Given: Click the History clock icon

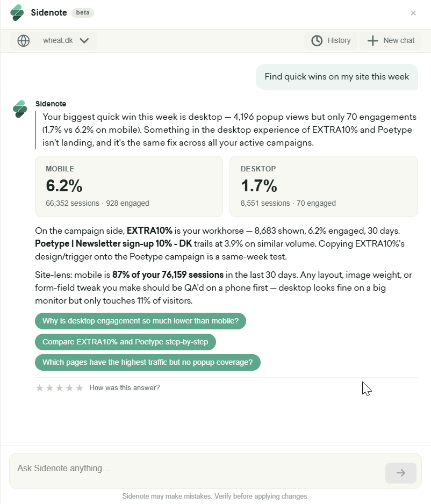Looking at the screenshot, I should [317, 41].
